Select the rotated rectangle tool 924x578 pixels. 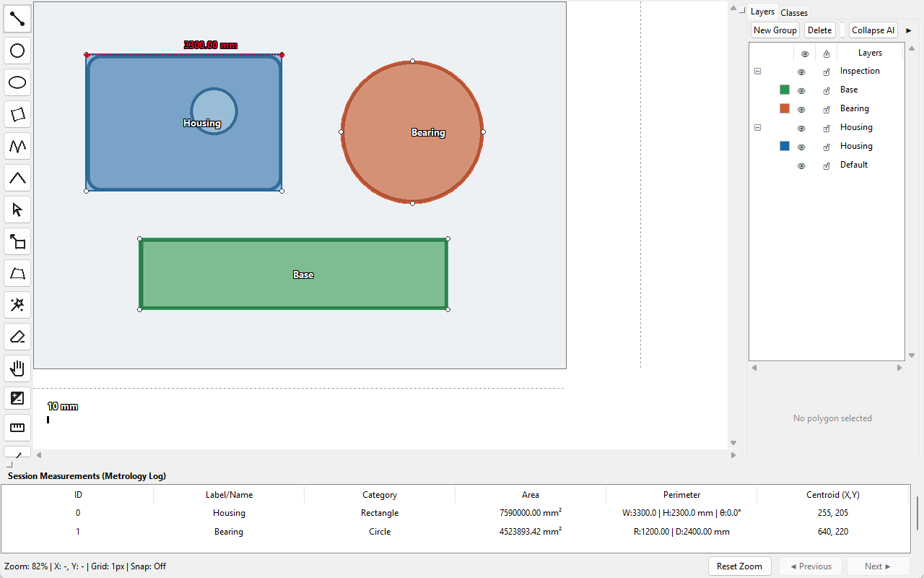(x=17, y=114)
